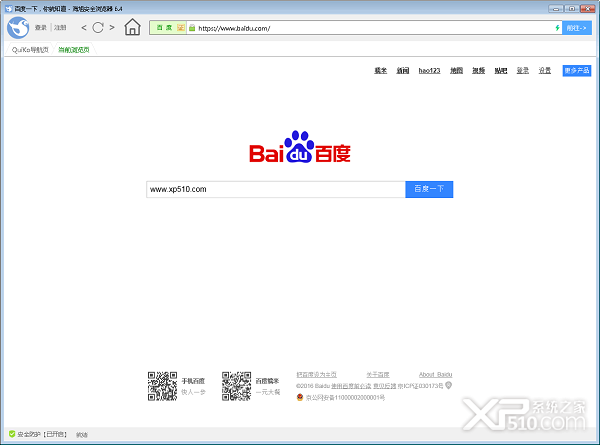Viewport: 600px width, 445px height.
Task: Open the home page icon
Action: (x=132, y=27)
